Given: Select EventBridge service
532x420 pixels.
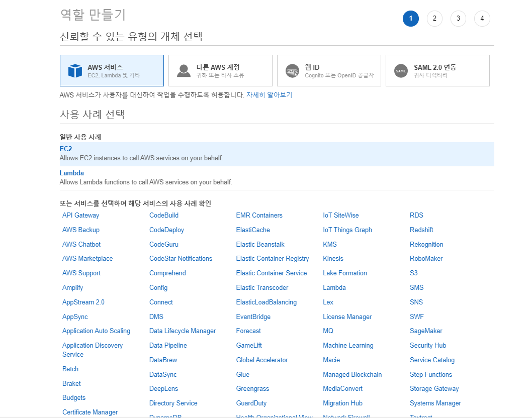Looking at the screenshot, I should pos(253,317).
